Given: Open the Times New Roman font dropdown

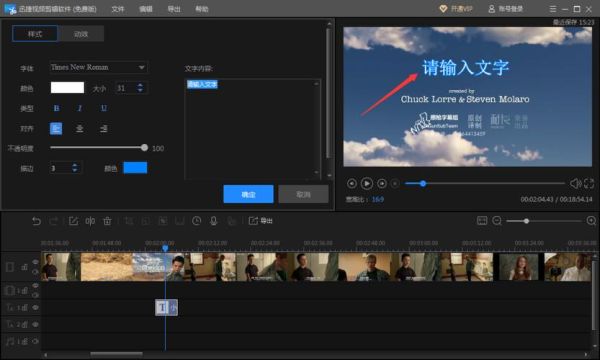Looking at the screenshot, I should pos(99,67).
